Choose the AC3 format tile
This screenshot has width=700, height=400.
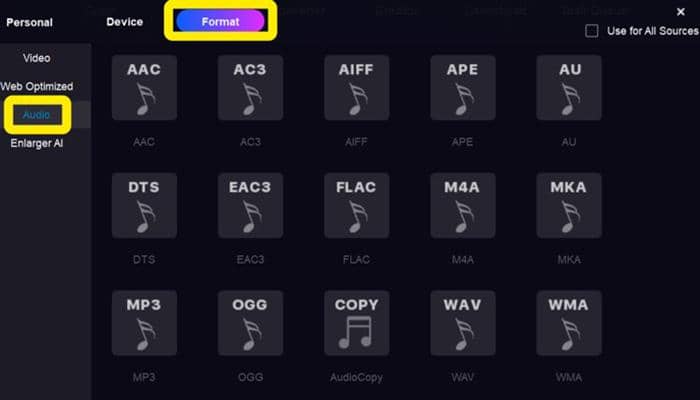point(250,88)
